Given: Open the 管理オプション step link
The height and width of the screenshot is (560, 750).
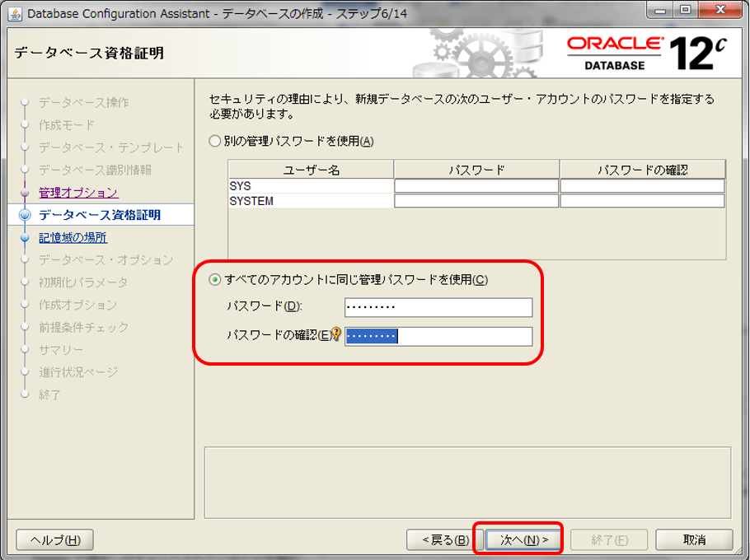Looking at the screenshot, I should pos(78,193).
